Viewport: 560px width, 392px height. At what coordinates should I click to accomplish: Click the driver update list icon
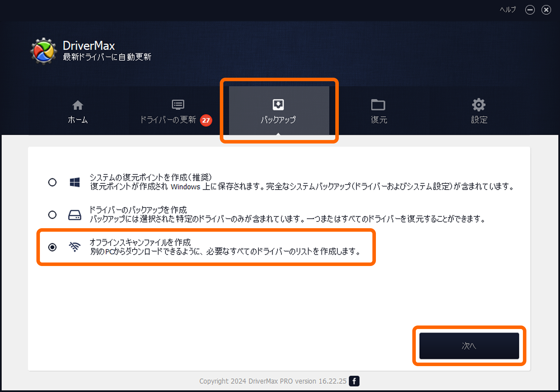[x=178, y=105]
